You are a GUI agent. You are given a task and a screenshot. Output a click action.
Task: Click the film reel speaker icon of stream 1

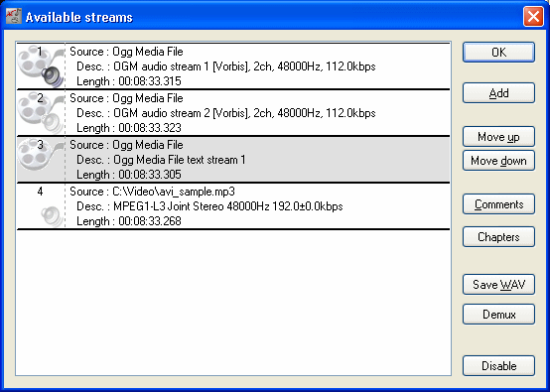point(41,66)
